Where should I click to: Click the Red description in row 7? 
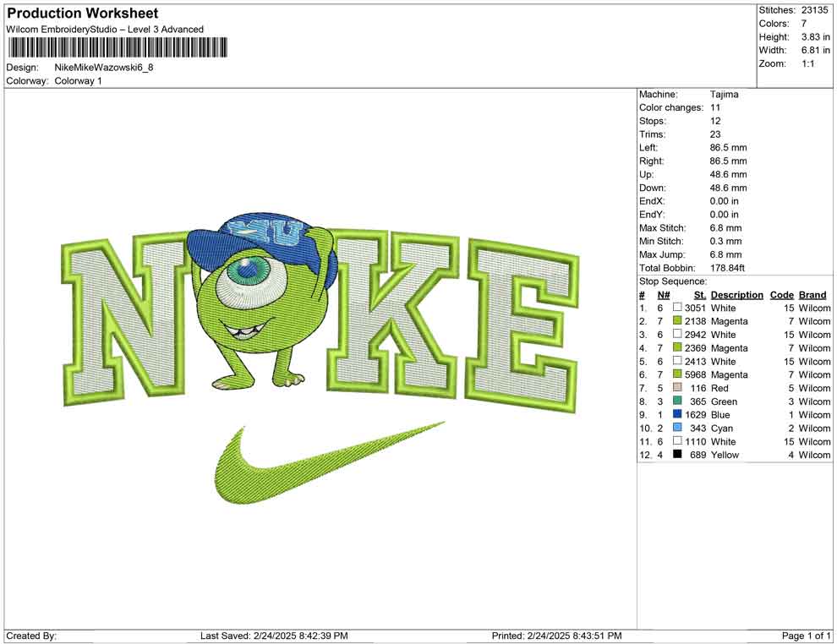click(719, 388)
